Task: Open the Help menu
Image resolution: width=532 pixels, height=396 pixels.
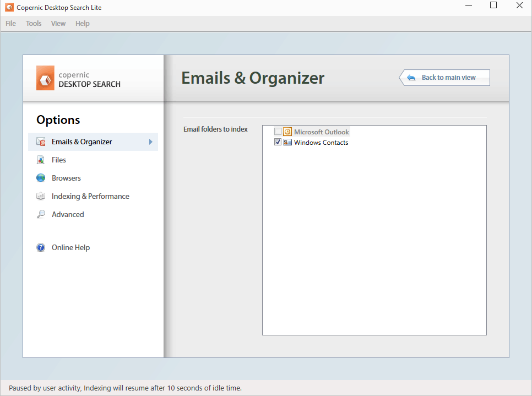Action: pyautogui.click(x=83, y=24)
